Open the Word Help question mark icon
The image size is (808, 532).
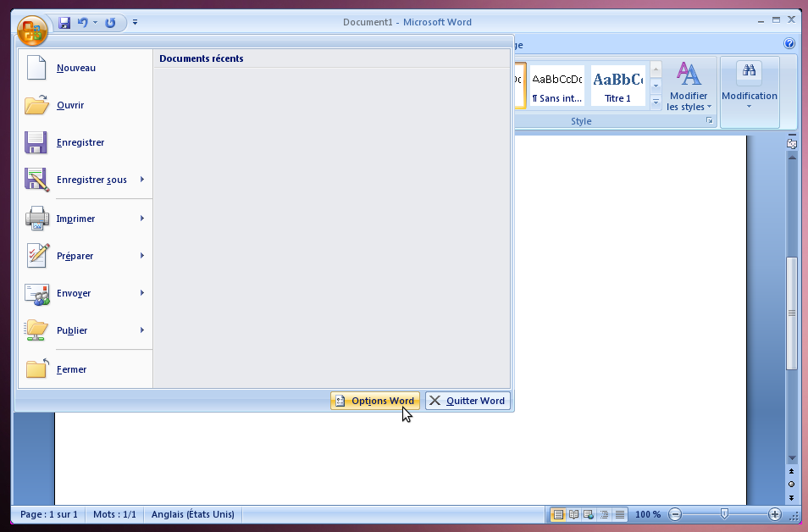[x=789, y=43]
